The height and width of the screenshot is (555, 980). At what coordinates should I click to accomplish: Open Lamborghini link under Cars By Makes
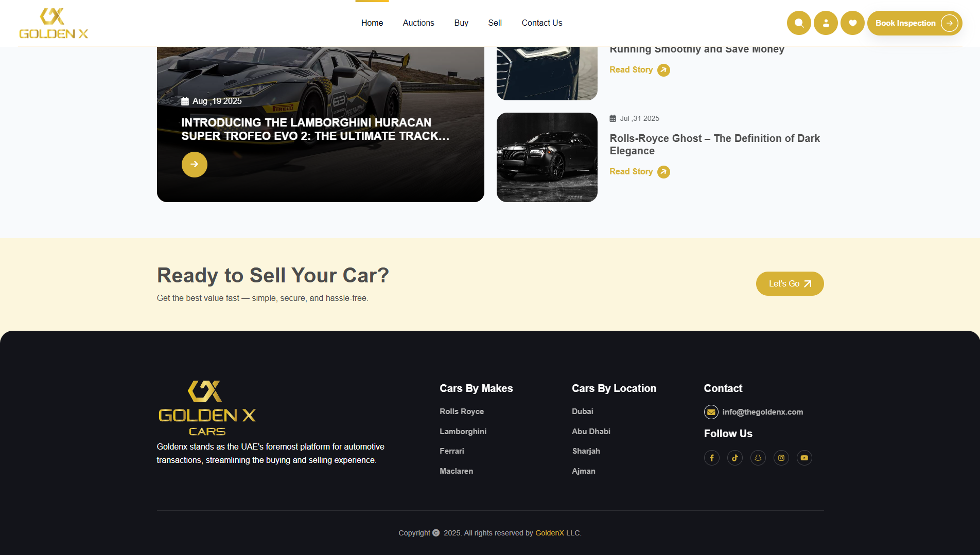(x=463, y=432)
